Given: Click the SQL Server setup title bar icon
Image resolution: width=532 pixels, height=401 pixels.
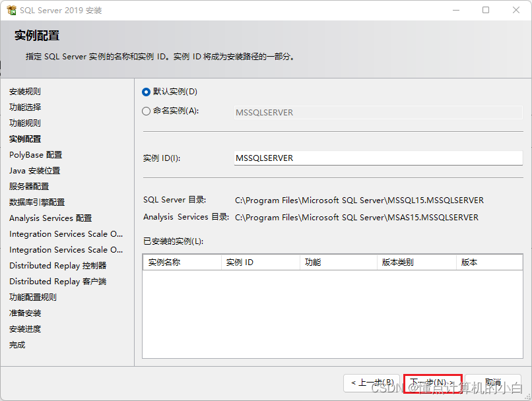Looking at the screenshot, I should pos(11,10).
